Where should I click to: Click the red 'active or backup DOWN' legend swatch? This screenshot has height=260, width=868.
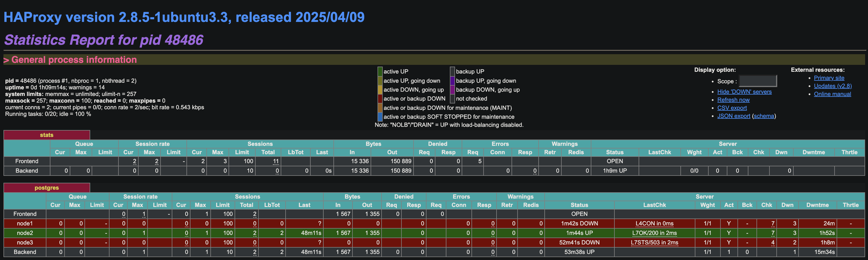point(380,99)
